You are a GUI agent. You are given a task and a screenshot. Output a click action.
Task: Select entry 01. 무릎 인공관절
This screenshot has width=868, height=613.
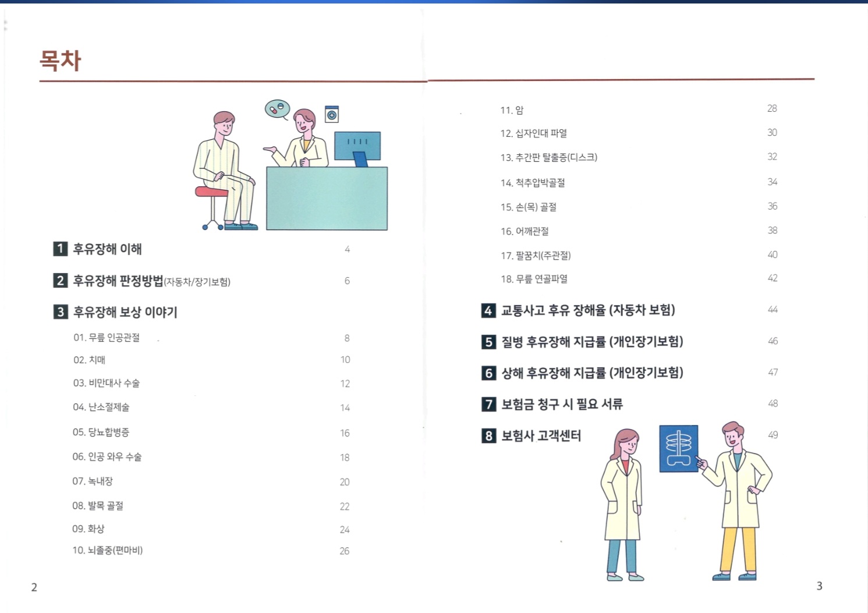(107, 338)
